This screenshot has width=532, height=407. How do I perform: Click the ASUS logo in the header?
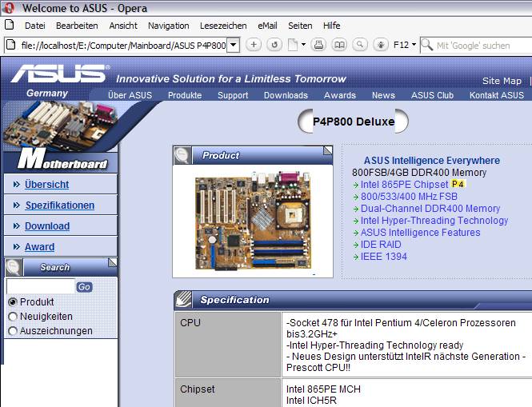tap(60, 74)
